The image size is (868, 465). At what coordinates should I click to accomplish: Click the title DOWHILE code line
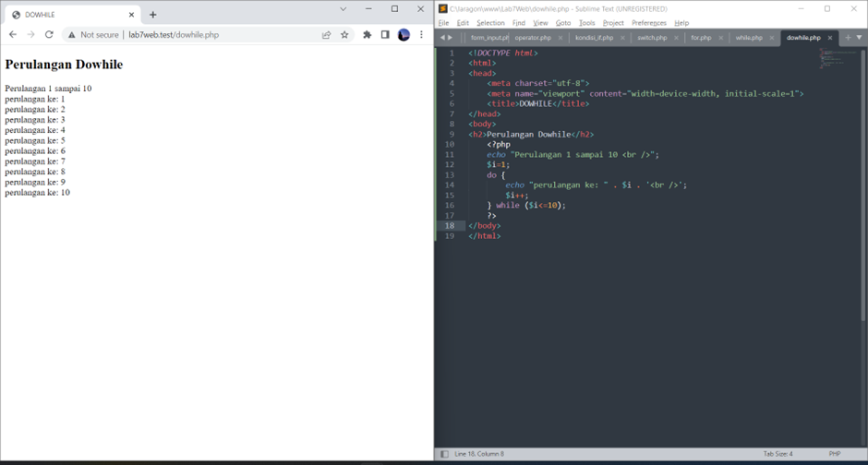coord(538,103)
